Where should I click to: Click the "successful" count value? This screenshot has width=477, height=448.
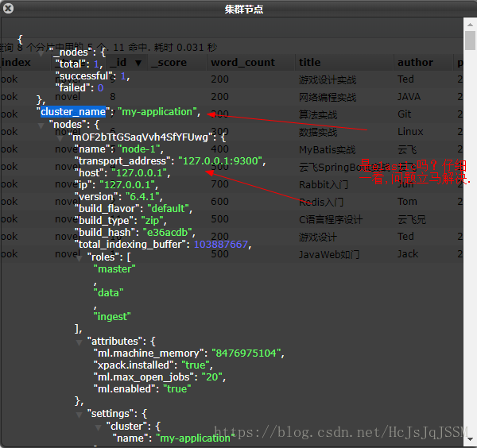[x=123, y=76]
